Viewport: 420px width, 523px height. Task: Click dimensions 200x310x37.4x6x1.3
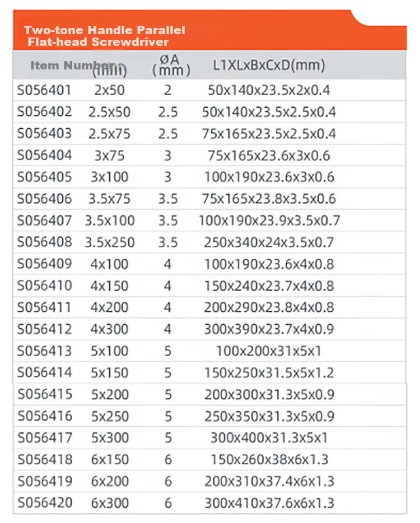coord(269,482)
